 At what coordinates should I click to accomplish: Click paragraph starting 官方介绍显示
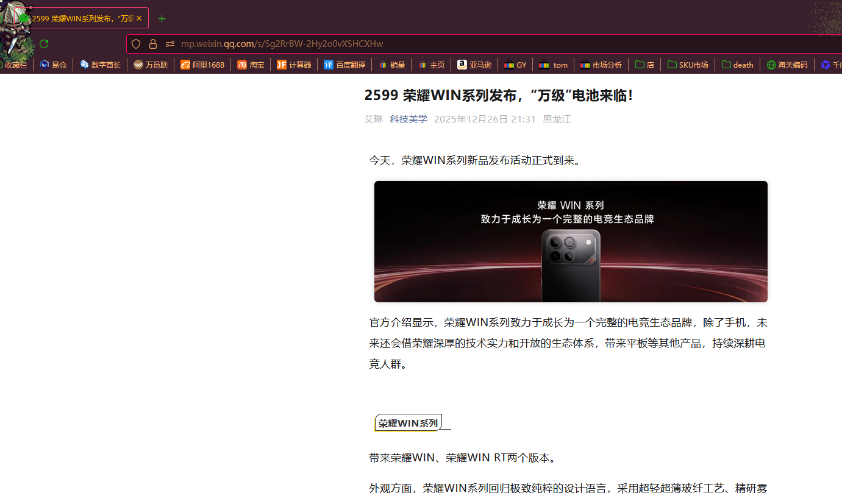pos(568,343)
